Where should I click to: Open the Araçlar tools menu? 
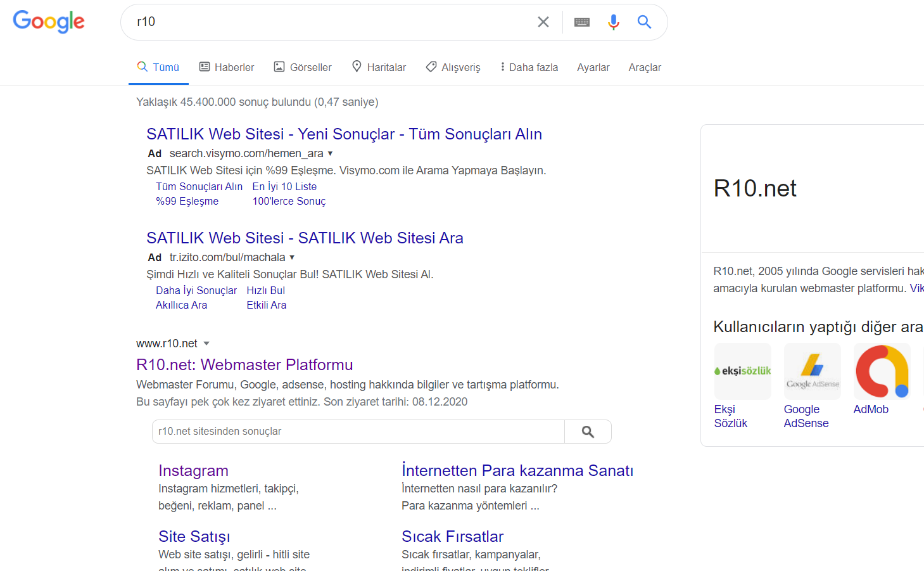645,67
